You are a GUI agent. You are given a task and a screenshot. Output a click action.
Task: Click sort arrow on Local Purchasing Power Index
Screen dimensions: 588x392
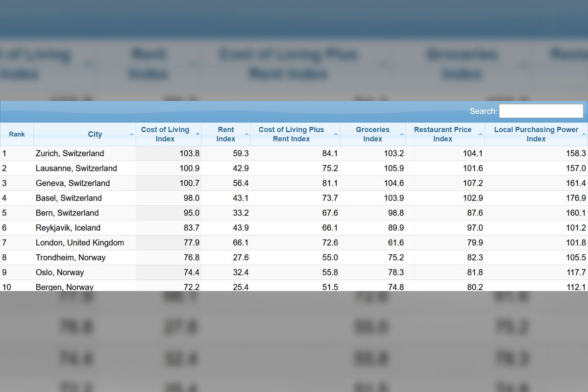pos(584,134)
